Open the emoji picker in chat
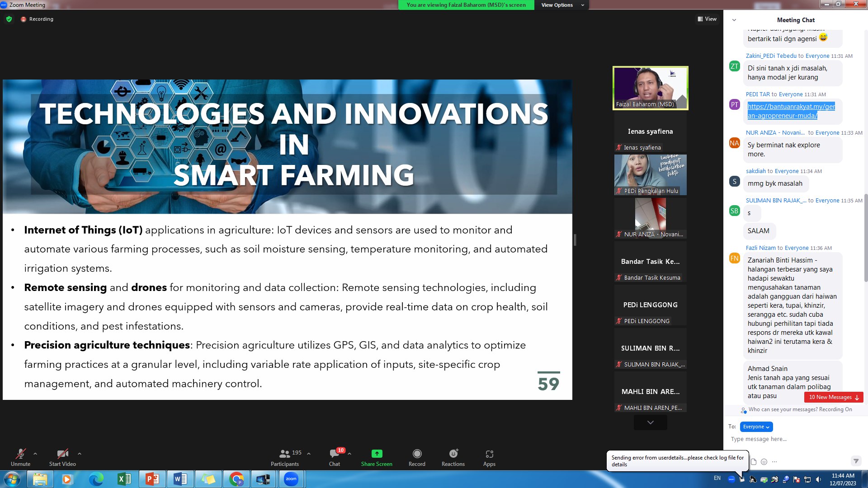The width and height of the screenshot is (868, 488). click(x=764, y=462)
